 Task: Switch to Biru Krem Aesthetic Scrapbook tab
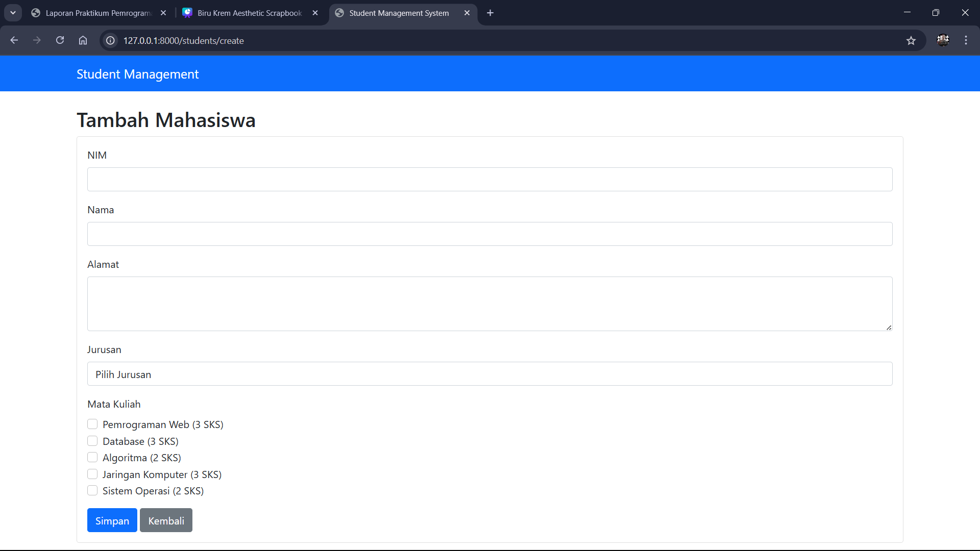[249, 13]
